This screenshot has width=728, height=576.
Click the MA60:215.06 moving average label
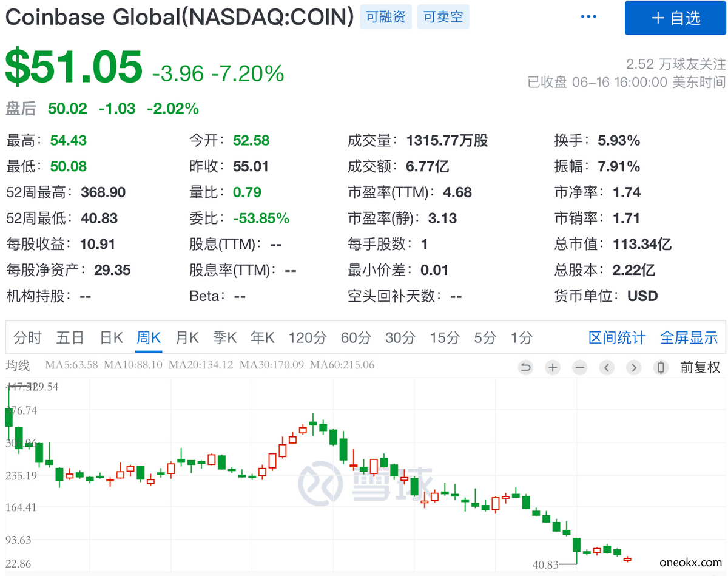tap(343, 365)
